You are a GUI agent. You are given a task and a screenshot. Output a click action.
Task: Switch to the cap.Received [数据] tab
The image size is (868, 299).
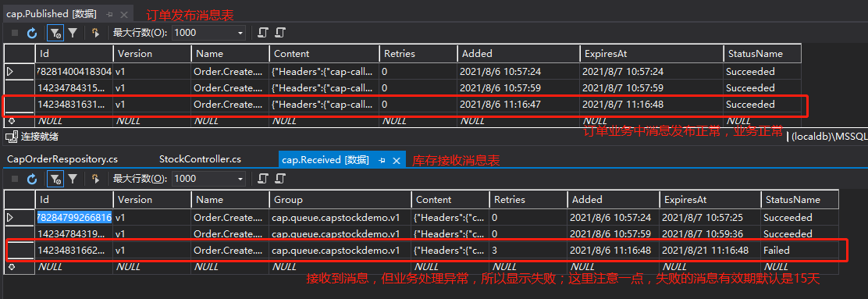point(325,160)
